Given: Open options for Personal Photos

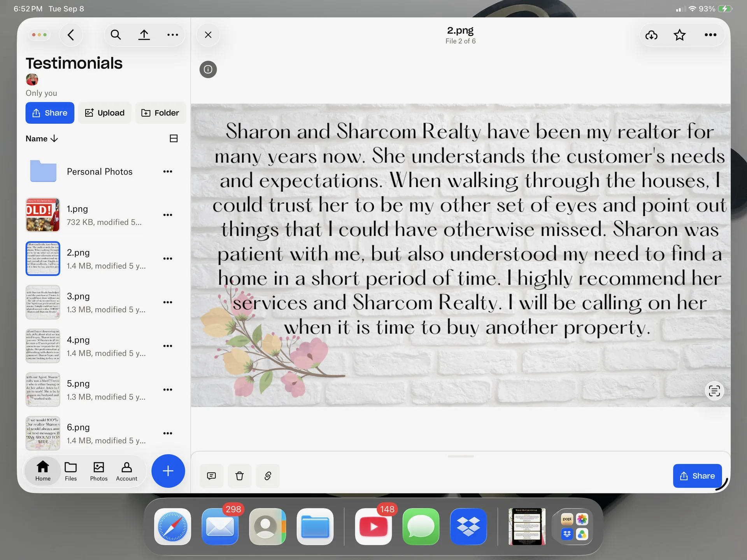Looking at the screenshot, I should pos(168,171).
